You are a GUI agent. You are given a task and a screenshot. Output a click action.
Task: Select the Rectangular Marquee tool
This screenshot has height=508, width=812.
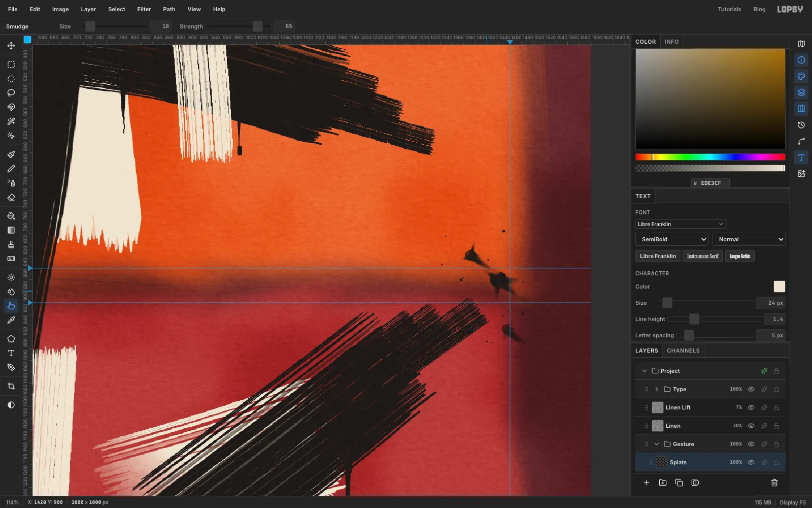[x=11, y=65]
